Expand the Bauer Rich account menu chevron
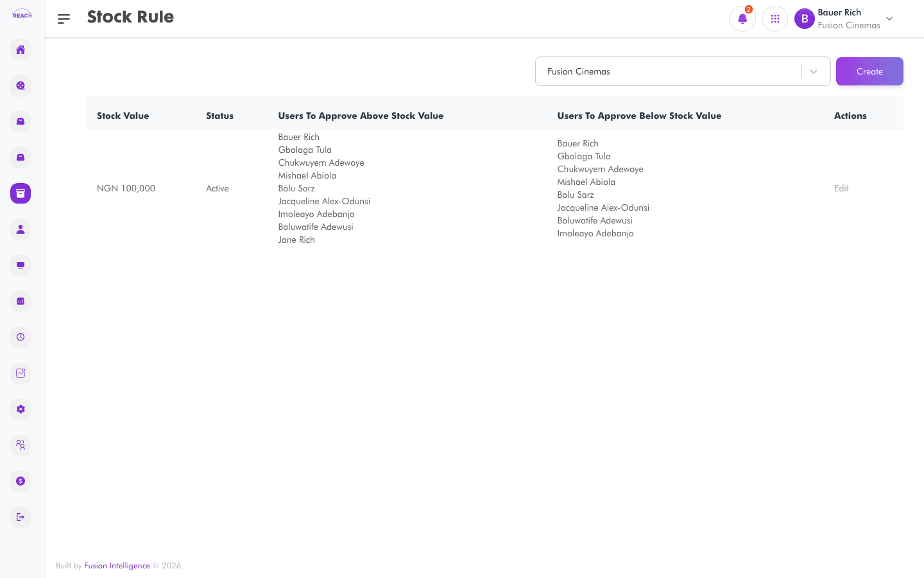 pos(889,19)
